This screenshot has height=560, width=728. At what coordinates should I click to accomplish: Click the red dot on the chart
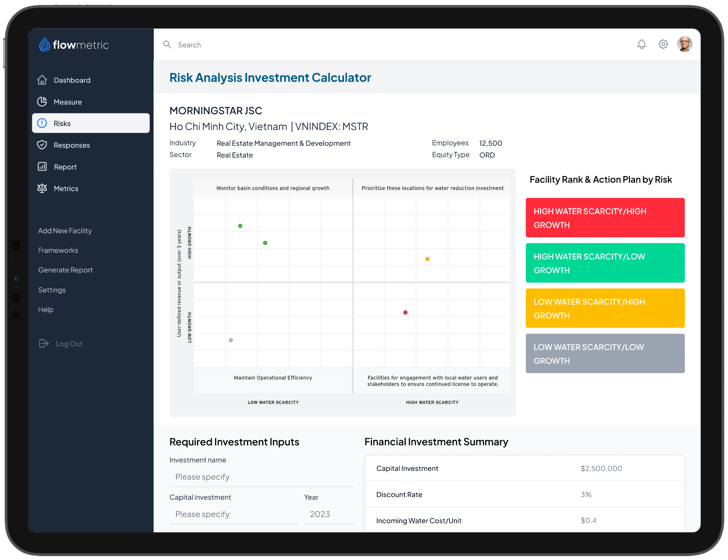(x=405, y=312)
